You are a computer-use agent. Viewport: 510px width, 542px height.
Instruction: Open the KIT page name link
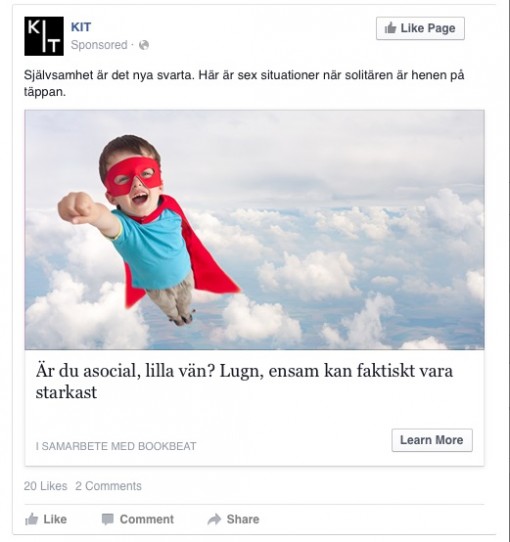(81, 27)
